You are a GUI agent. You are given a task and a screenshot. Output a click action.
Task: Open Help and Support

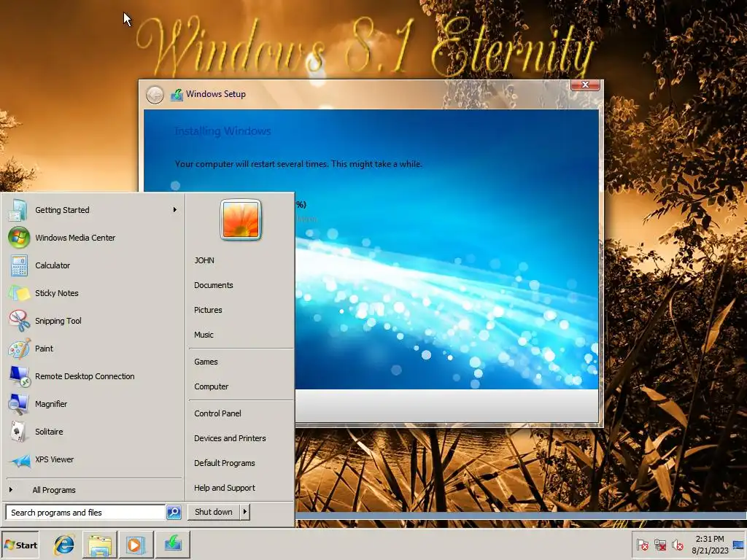225,488
